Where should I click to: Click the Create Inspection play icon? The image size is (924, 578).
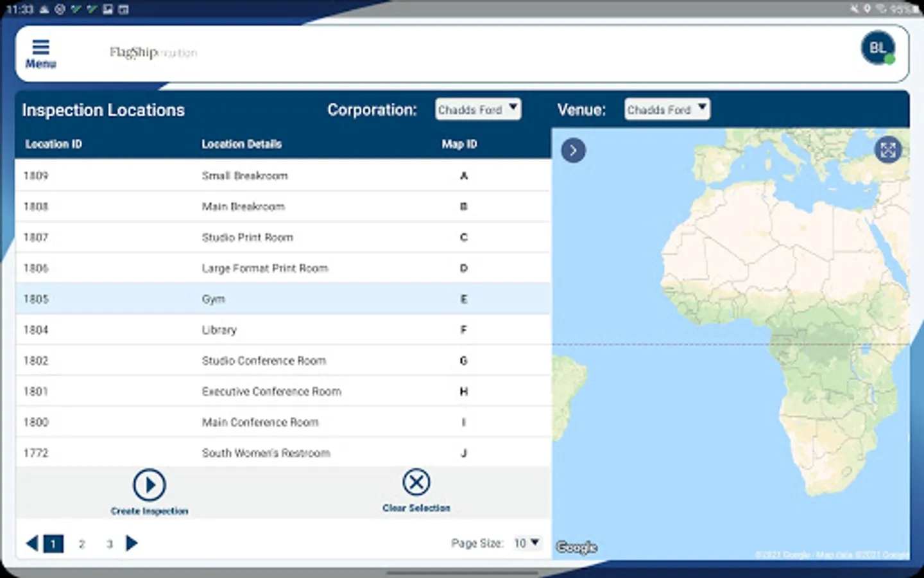click(150, 485)
